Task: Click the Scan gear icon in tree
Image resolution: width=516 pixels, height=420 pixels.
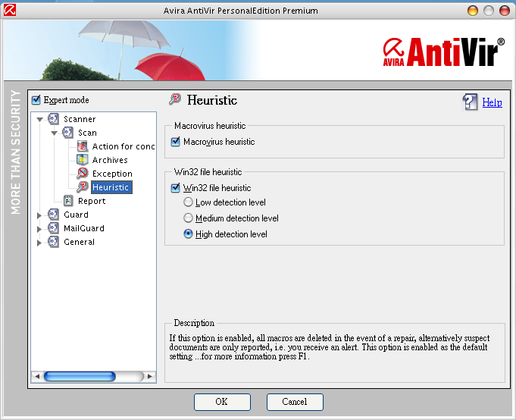Action: 67,133
